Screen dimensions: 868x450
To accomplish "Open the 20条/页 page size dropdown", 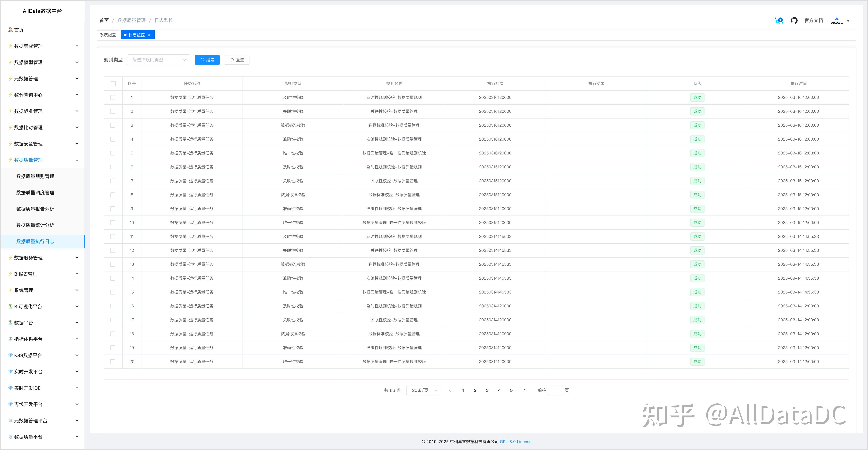I will 423,390.
